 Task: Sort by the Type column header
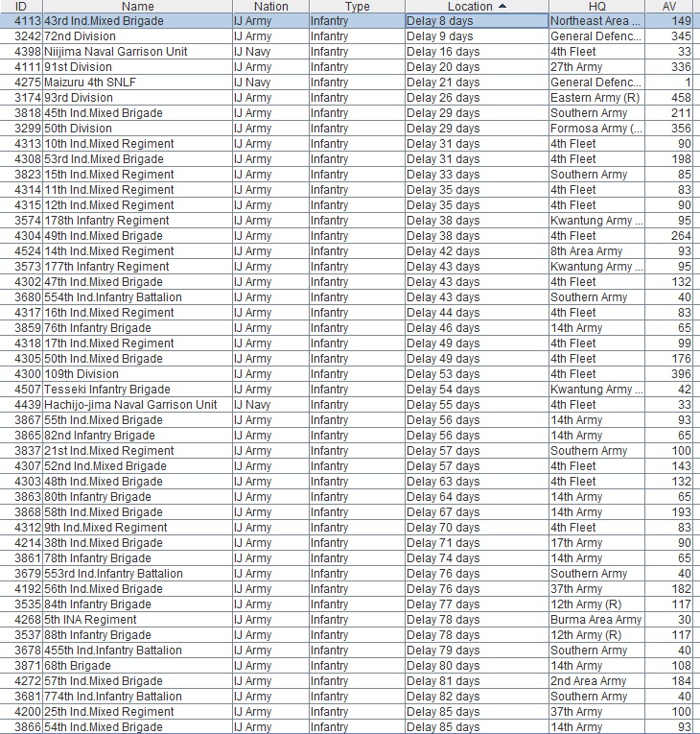(x=357, y=6)
